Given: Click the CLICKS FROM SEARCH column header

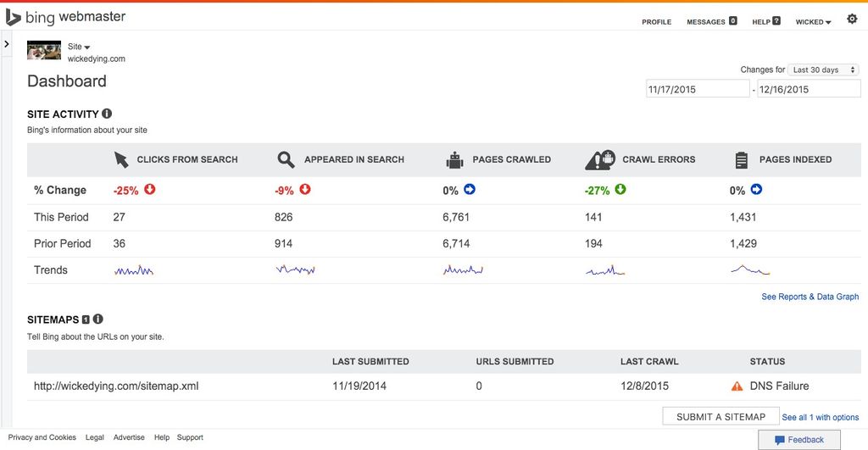Looking at the screenshot, I should pyautogui.click(x=187, y=159).
